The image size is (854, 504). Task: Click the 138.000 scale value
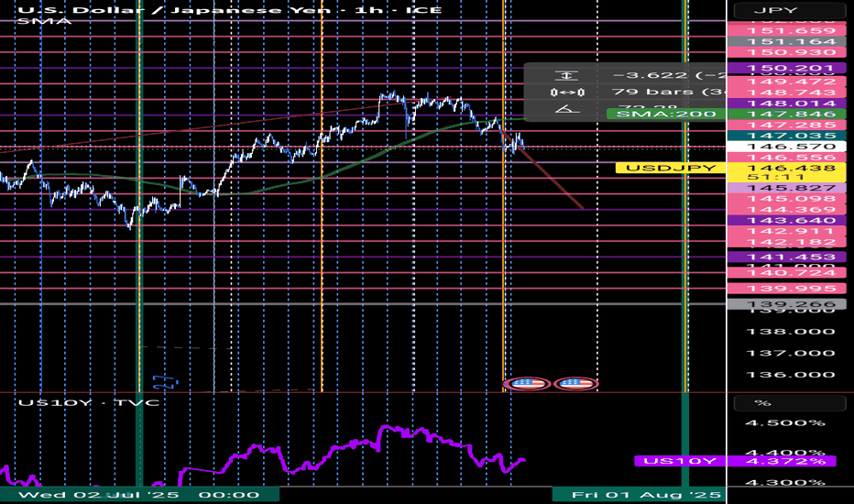(x=790, y=332)
